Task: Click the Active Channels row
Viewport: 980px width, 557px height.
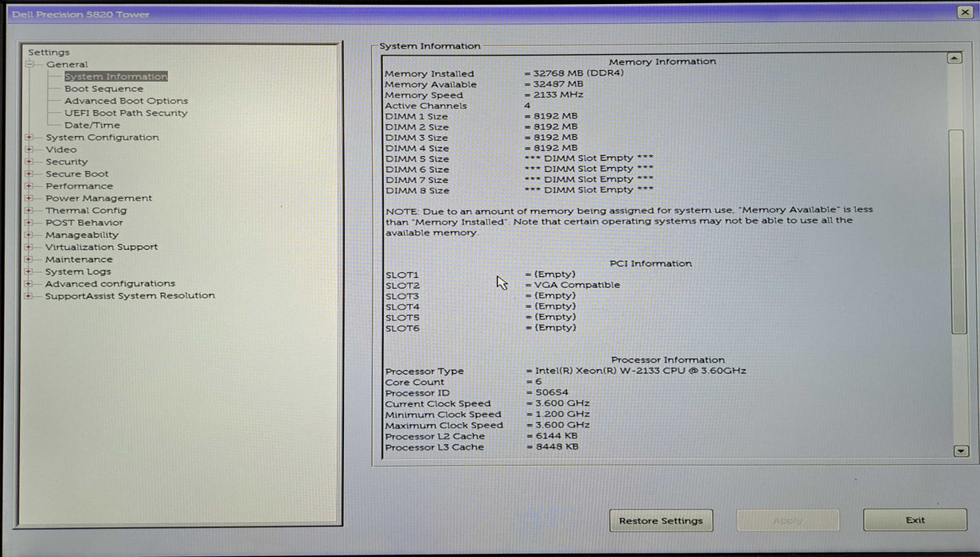Action: (x=458, y=106)
